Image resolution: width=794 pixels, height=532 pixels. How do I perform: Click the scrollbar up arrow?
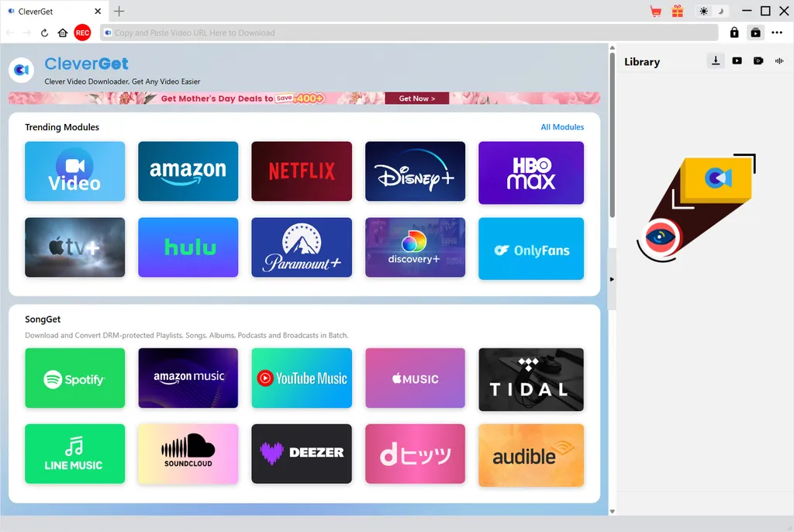[x=613, y=47]
